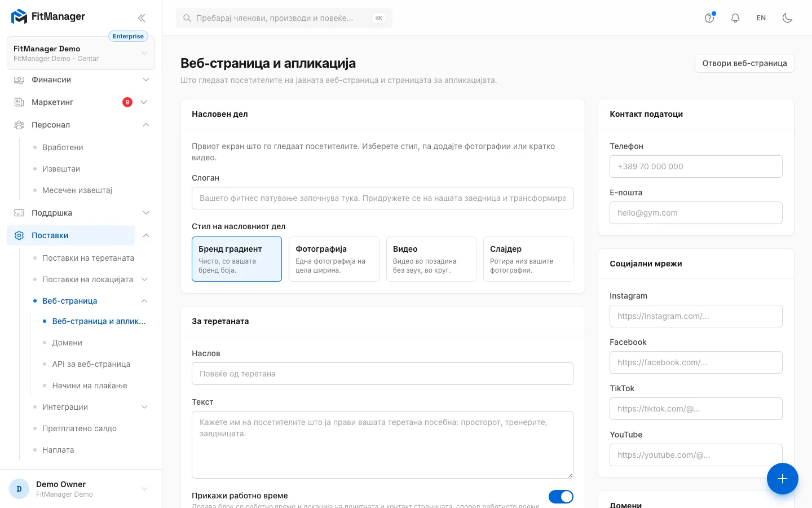Click the search magnifier icon
This screenshot has height=508, width=812.
(187, 18)
